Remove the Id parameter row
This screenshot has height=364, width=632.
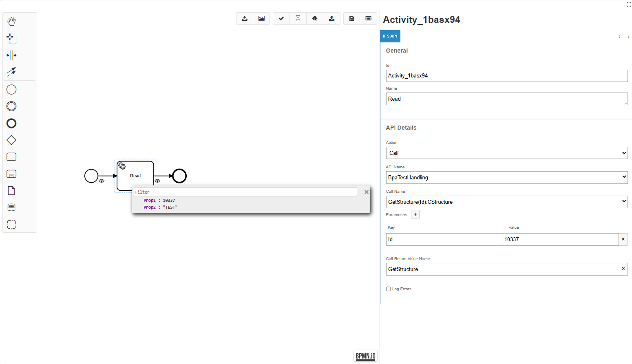coord(623,239)
